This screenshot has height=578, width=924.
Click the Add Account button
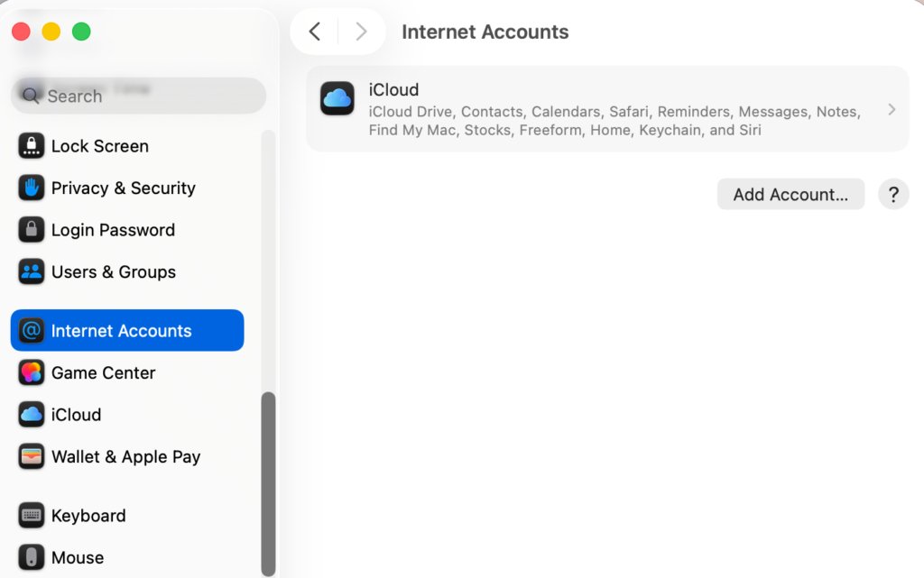pyautogui.click(x=790, y=194)
